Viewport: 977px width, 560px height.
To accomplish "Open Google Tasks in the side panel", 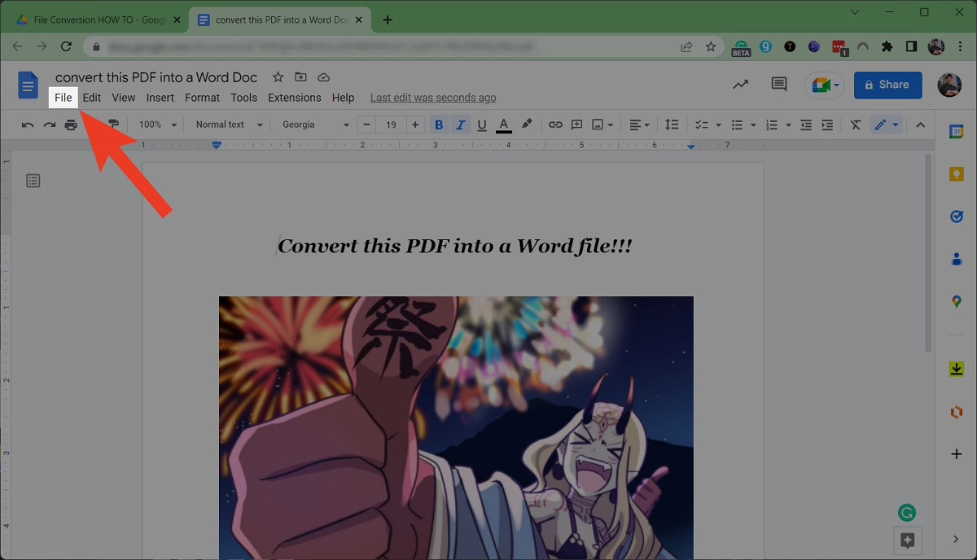I will tap(957, 217).
